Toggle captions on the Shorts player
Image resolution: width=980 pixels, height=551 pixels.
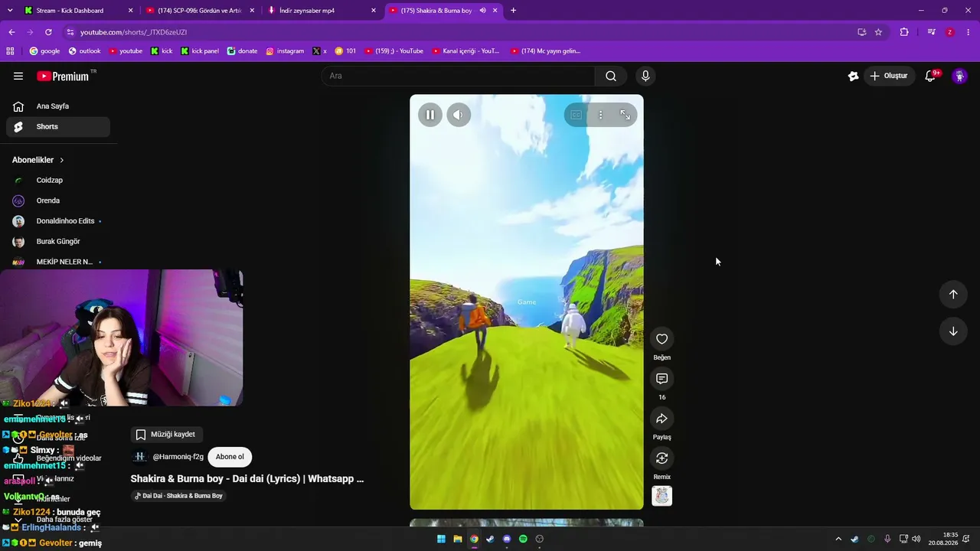pos(576,115)
